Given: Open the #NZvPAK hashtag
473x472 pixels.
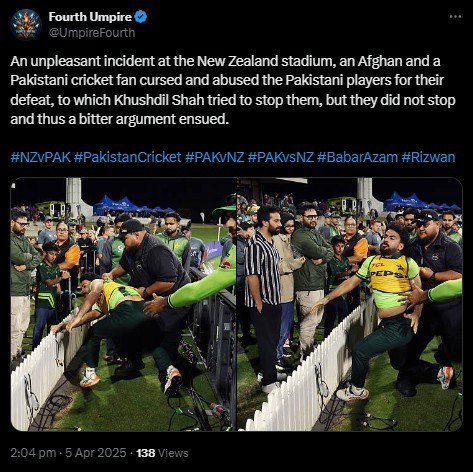Looking at the screenshot, I should pyautogui.click(x=41, y=157).
